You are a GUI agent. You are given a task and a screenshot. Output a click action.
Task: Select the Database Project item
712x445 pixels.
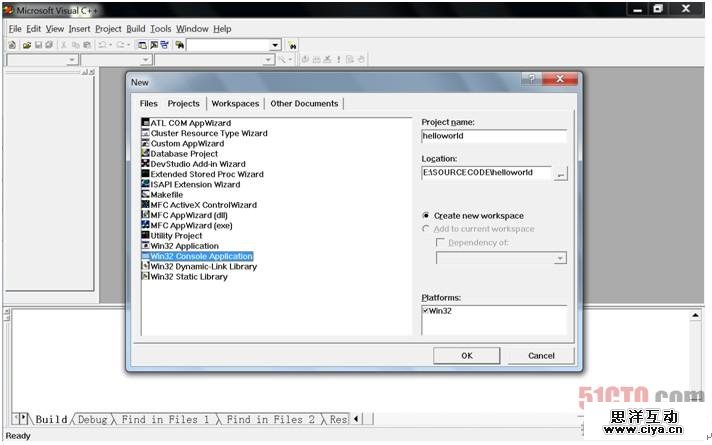(x=184, y=154)
